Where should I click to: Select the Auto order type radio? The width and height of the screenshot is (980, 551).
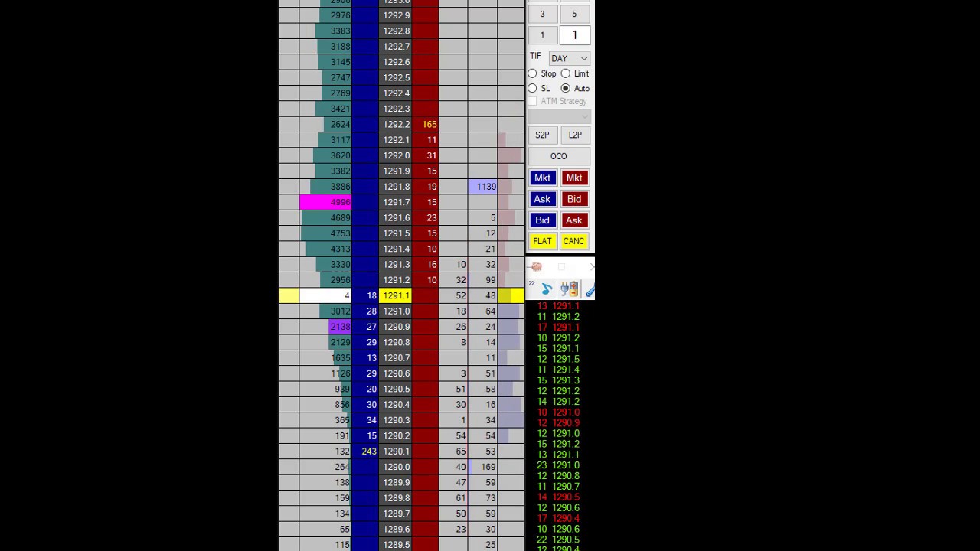[x=565, y=88]
